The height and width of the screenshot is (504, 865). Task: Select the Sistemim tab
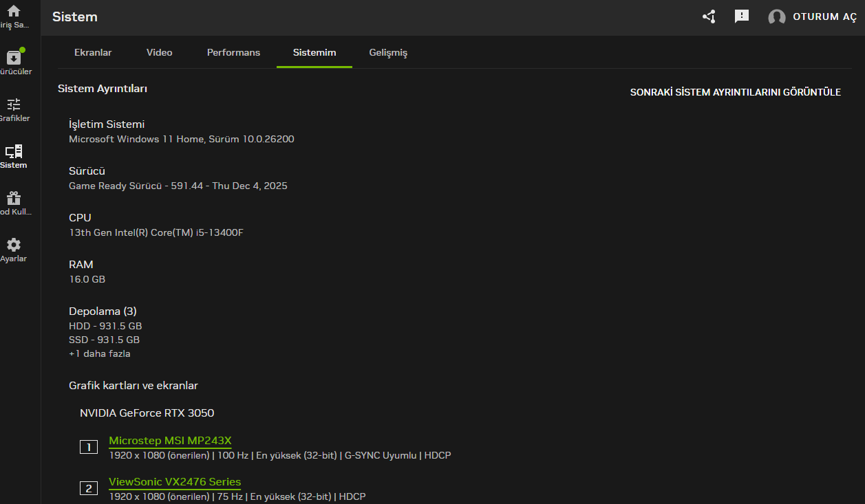(x=314, y=52)
